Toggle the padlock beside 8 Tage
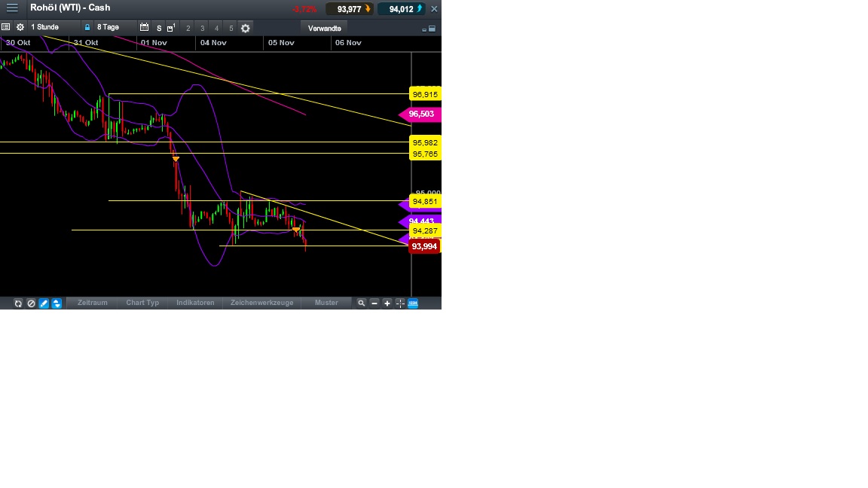The width and height of the screenshot is (868, 488). pos(87,27)
